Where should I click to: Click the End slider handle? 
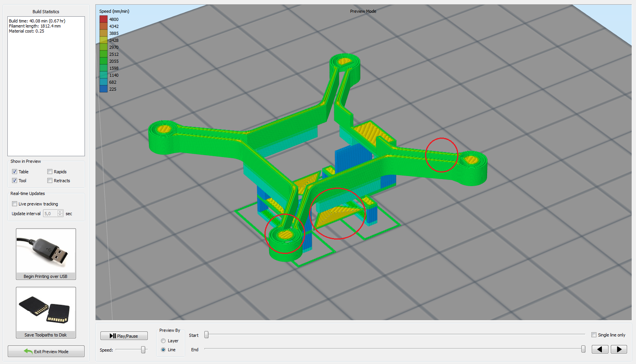pos(583,349)
